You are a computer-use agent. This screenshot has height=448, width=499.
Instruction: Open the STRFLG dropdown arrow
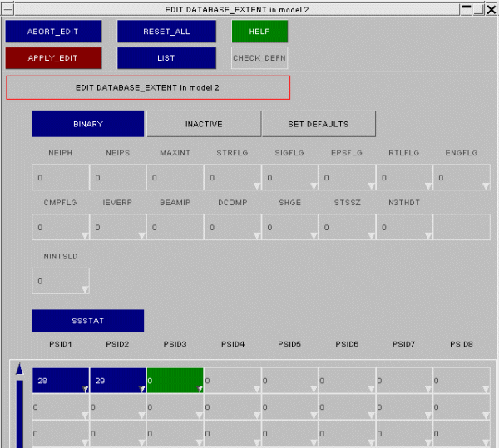[257, 185]
